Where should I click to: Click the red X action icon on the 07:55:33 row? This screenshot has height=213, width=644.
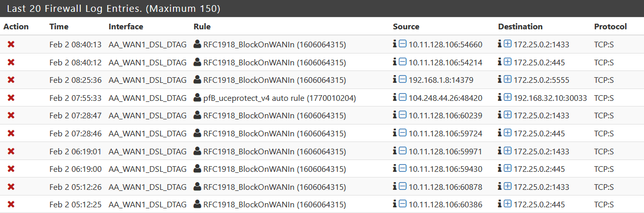(11, 98)
